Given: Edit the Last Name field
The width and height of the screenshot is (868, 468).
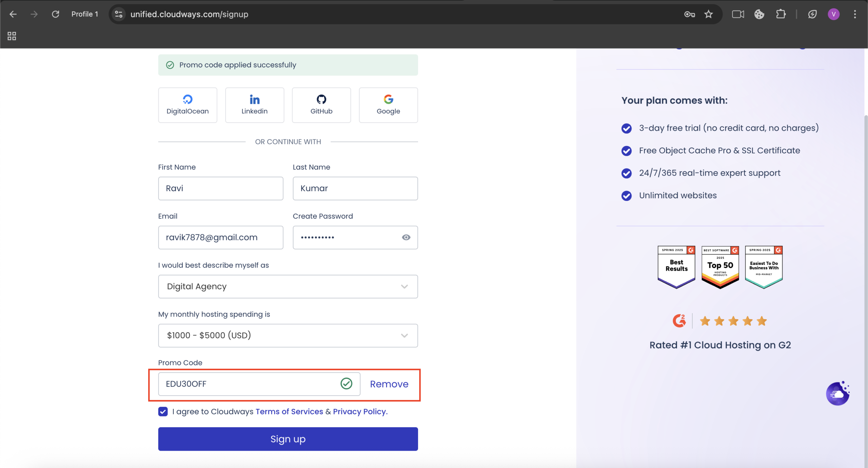Looking at the screenshot, I should click(355, 188).
